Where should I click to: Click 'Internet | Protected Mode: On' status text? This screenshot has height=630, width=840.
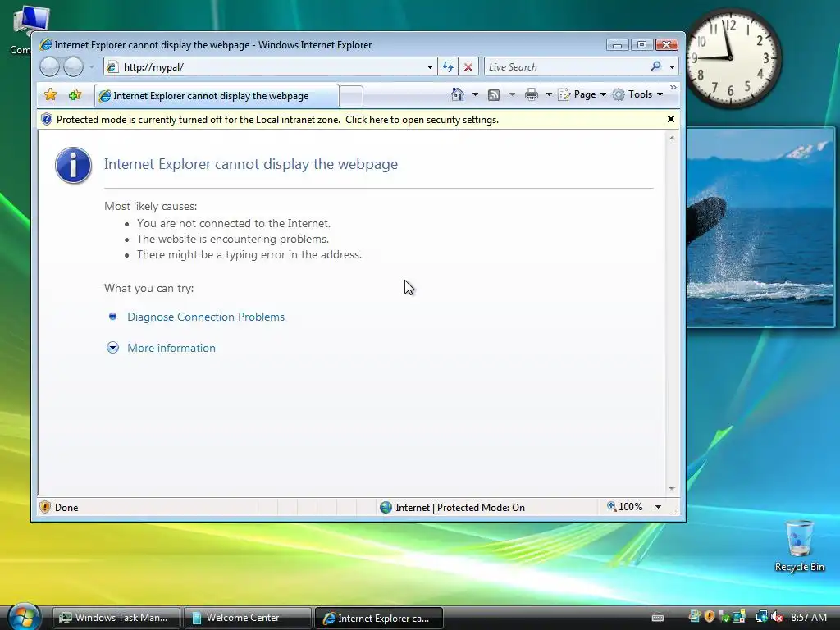pyautogui.click(x=460, y=507)
